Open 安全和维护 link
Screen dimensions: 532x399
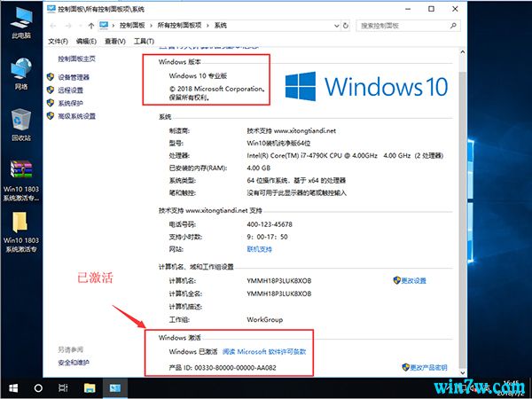(74, 363)
